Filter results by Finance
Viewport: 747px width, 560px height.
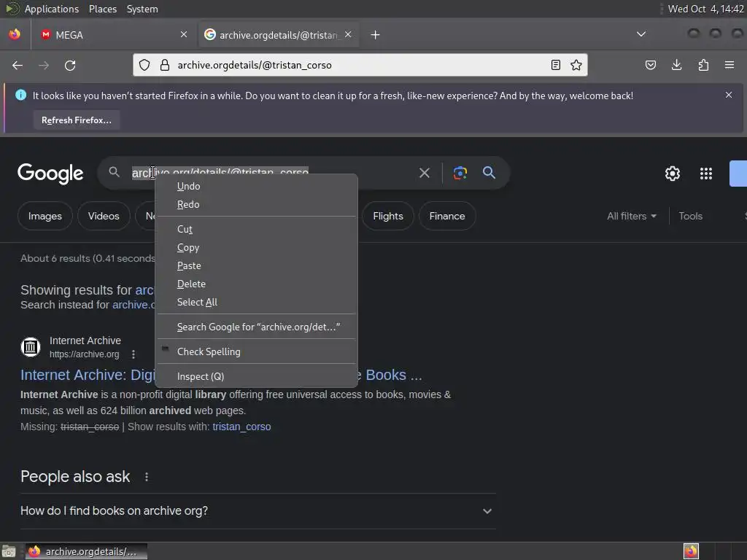point(447,216)
